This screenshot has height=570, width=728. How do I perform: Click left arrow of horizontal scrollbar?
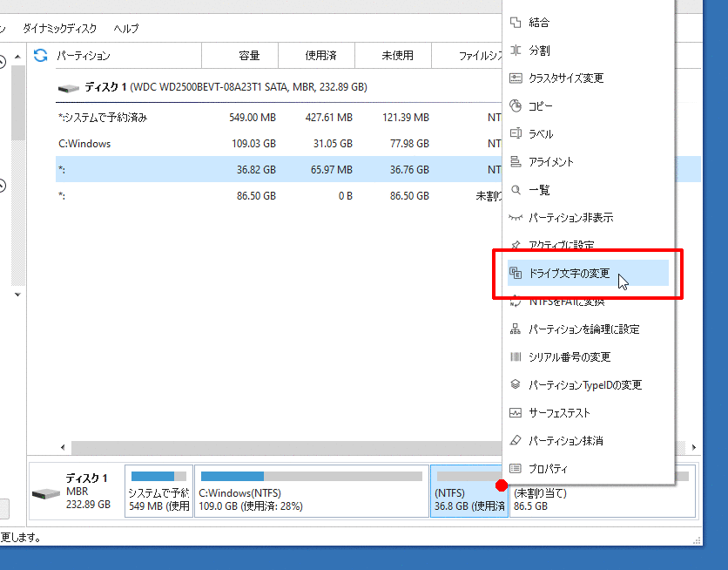63,447
